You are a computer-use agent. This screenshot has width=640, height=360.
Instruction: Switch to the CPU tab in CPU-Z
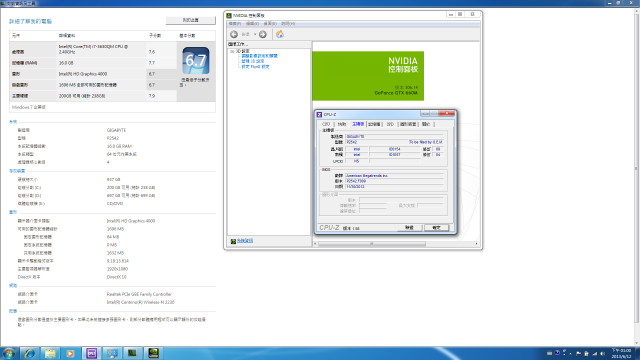pos(326,124)
